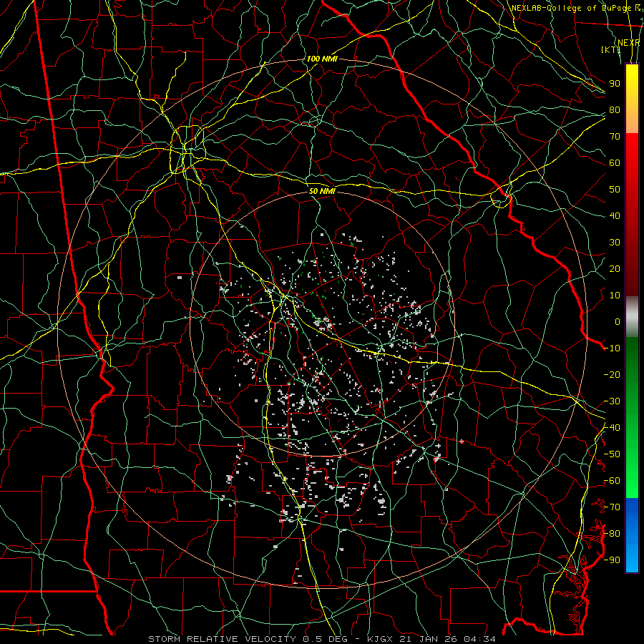Screen dimensions: 644x644
Task: Click the -30 knot scale label
Action: [612, 401]
